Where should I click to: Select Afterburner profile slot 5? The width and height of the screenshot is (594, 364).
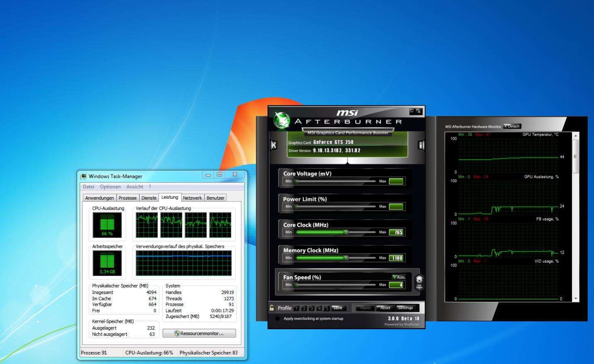[327, 308]
